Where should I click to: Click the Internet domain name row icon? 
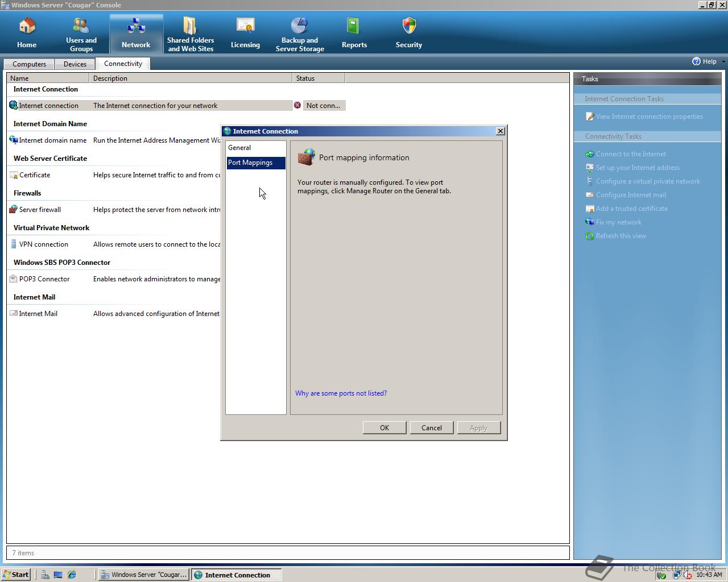[14, 140]
